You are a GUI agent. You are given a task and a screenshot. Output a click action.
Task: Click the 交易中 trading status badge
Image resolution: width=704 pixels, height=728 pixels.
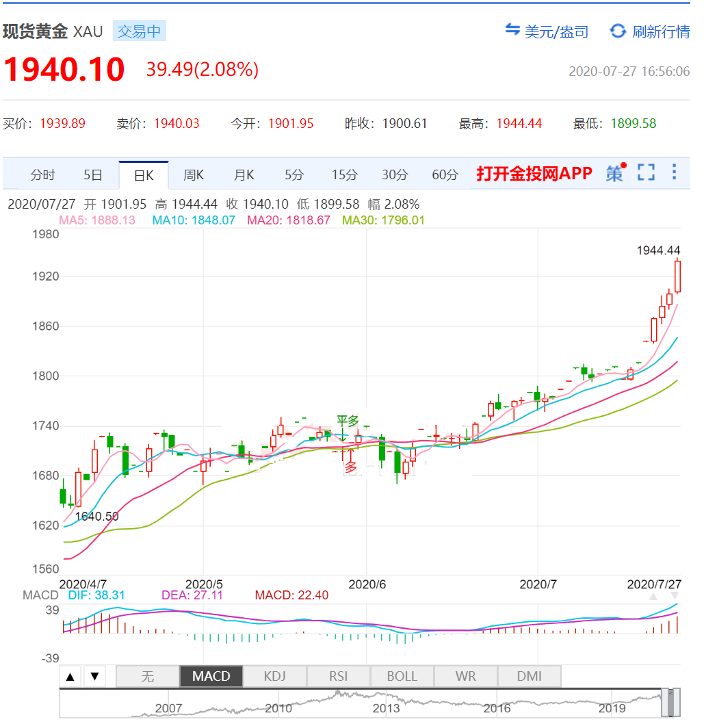coord(140,31)
